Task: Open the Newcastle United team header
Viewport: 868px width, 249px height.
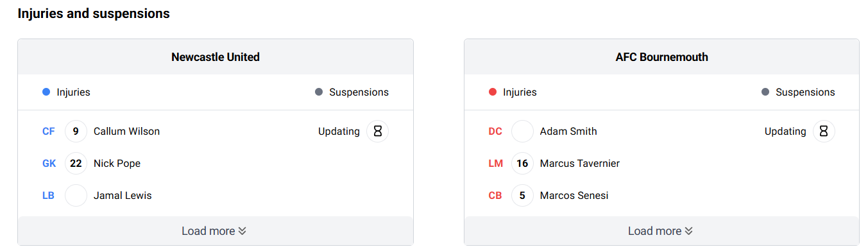Action: point(216,57)
